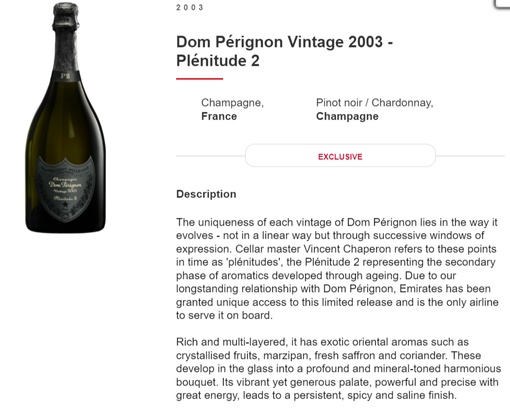This screenshot has height=420, width=510.
Task: Click the Pinot noir / Chardonnay grape text
Action: pos(374,103)
